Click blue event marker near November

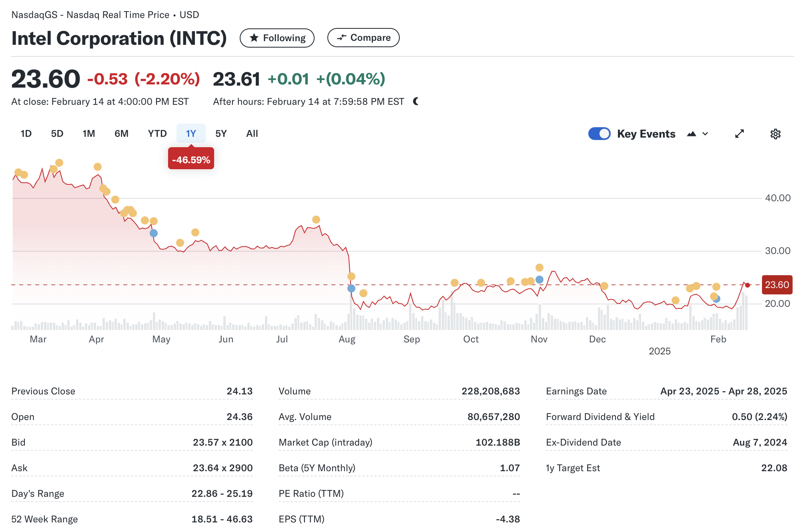pyautogui.click(x=539, y=280)
